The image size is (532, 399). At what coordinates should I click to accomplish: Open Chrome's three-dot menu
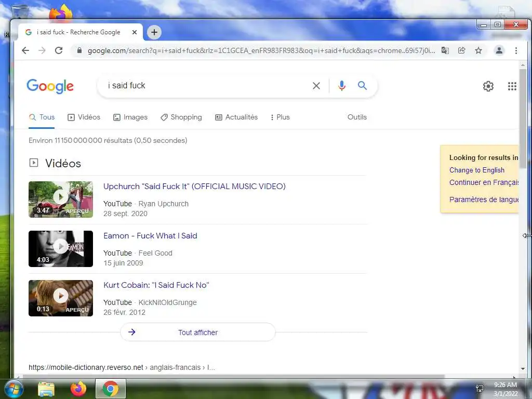[x=516, y=50]
